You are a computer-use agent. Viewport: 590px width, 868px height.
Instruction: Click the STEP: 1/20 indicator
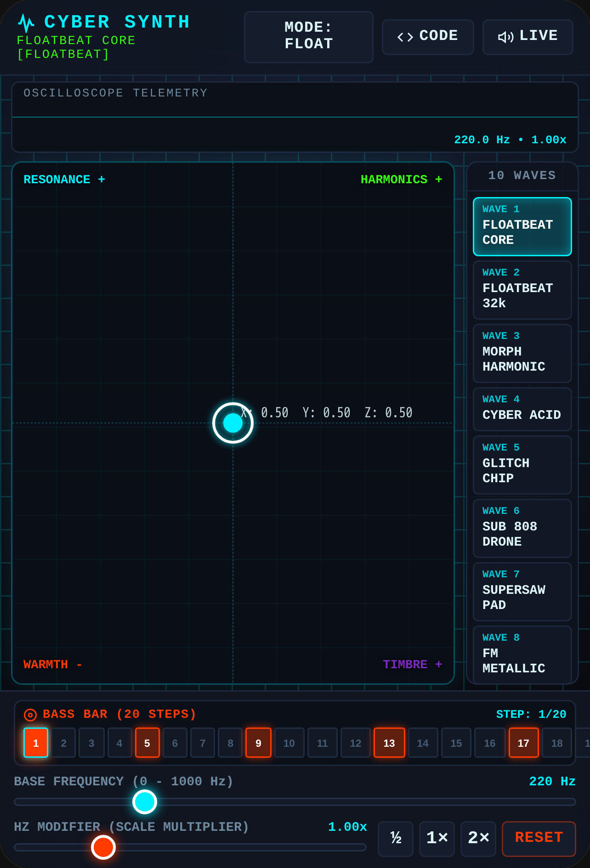coord(531,714)
